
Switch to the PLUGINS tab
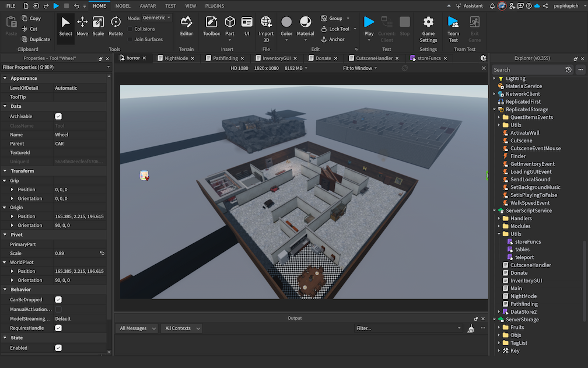pos(215,6)
